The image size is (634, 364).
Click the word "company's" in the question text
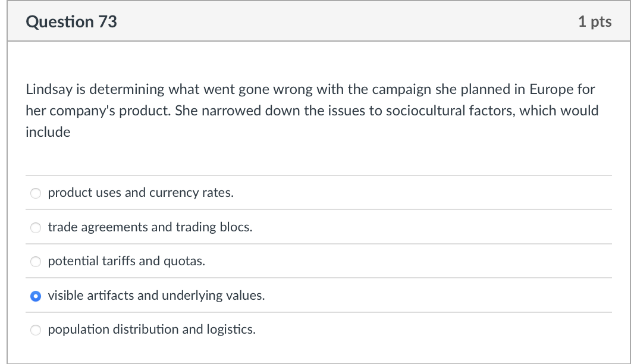pyautogui.click(x=80, y=111)
